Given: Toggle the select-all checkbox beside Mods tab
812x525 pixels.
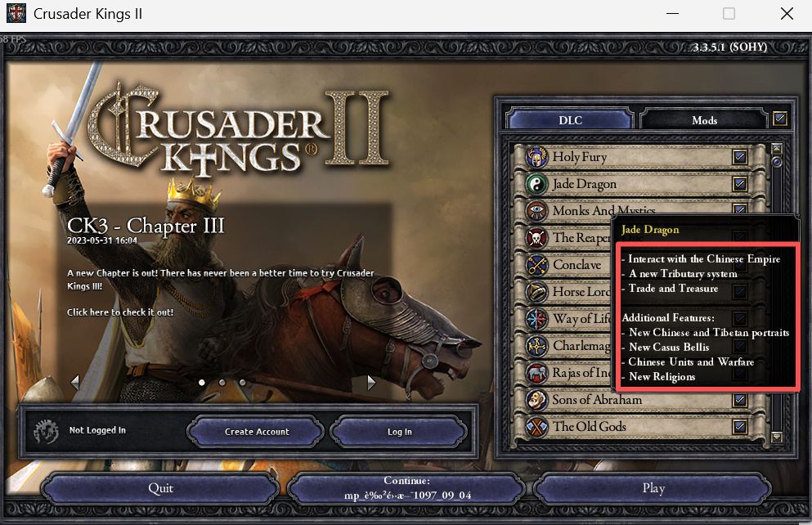Looking at the screenshot, I should (x=780, y=119).
